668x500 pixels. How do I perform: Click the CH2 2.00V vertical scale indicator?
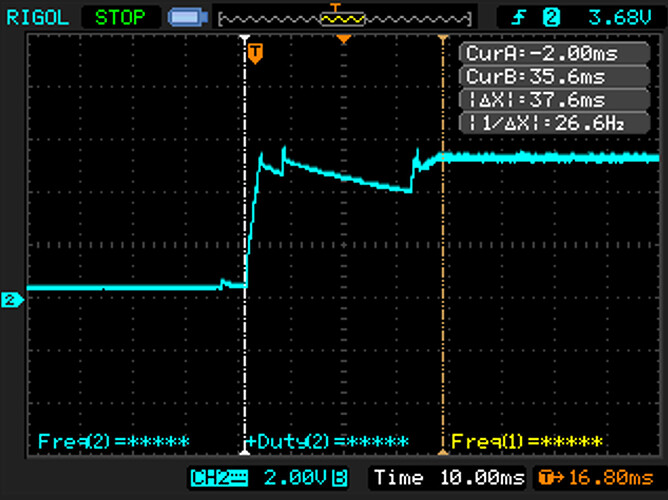[x=270, y=478]
